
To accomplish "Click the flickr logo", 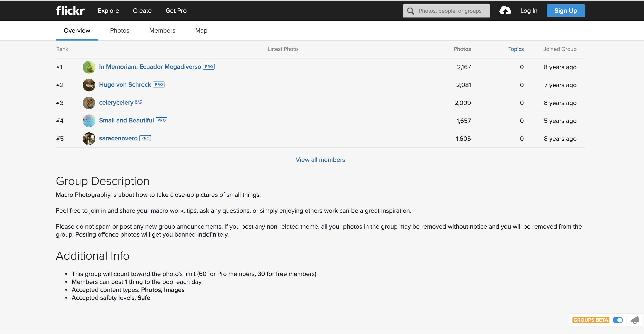I will pyautogui.click(x=70, y=11).
